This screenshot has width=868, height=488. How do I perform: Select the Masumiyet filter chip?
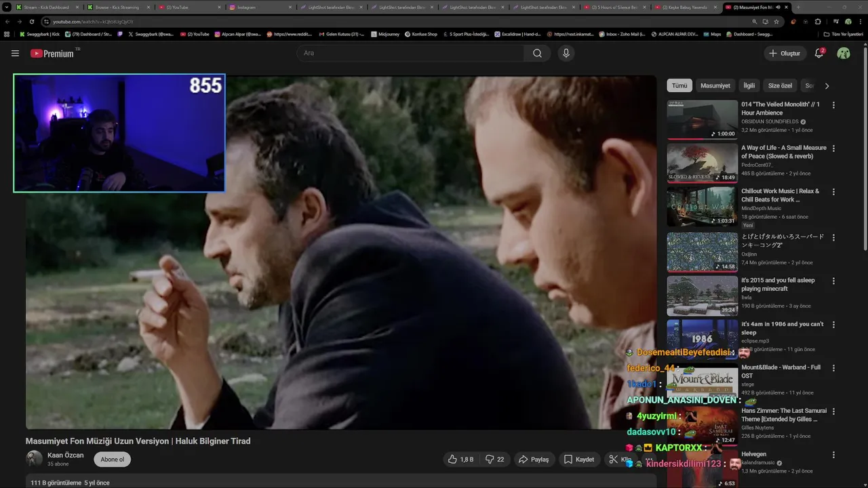pos(715,86)
